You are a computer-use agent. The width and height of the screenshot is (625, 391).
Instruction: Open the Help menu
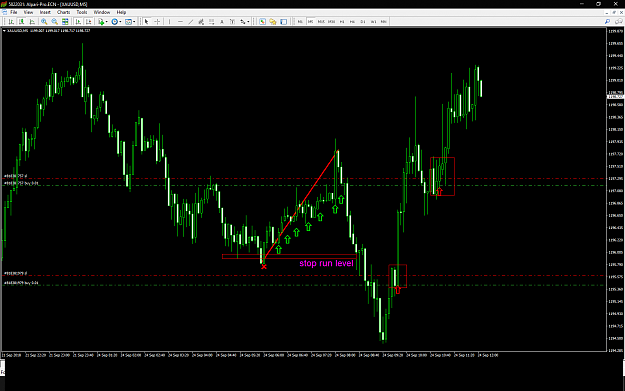pyautogui.click(x=121, y=12)
